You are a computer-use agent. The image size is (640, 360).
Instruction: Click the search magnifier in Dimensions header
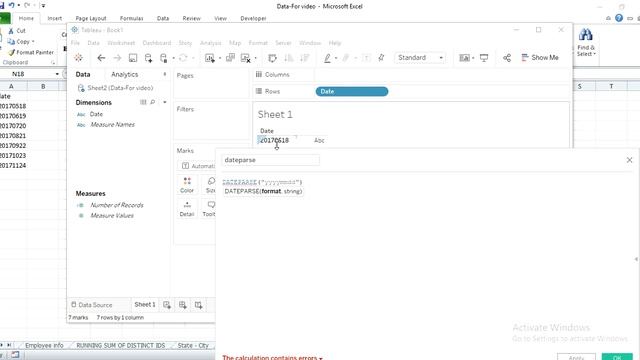tap(153, 102)
